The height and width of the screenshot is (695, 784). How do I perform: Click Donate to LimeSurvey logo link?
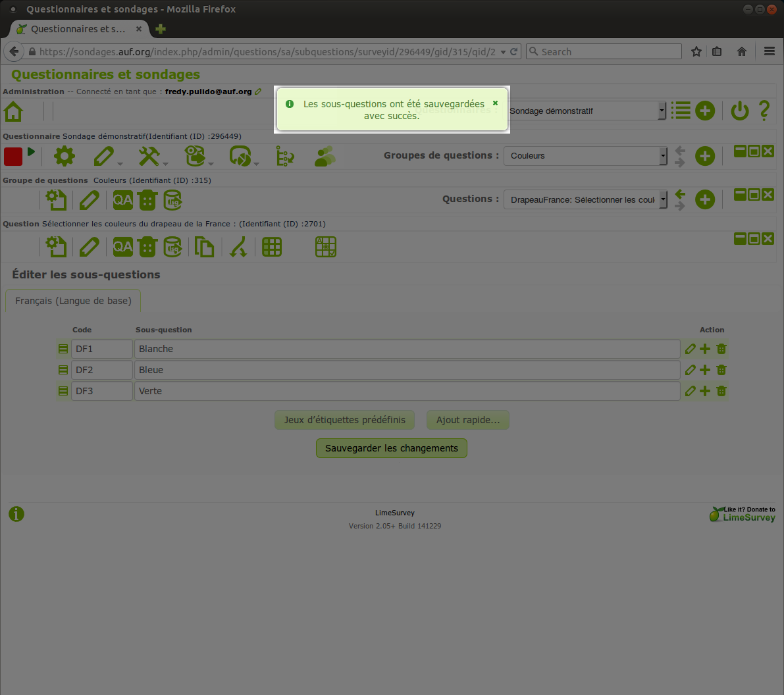pyautogui.click(x=743, y=514)
